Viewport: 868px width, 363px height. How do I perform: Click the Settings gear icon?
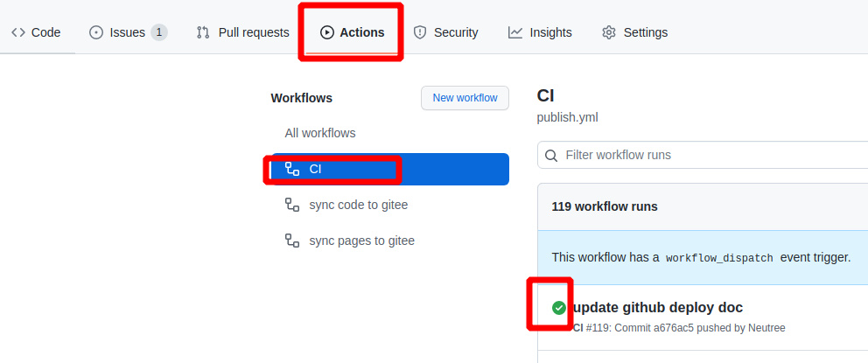pyautogui.click(x=609, y=32)
